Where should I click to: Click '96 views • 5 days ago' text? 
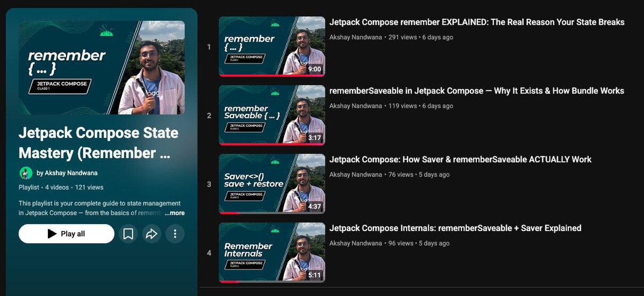tap(419, 243)
